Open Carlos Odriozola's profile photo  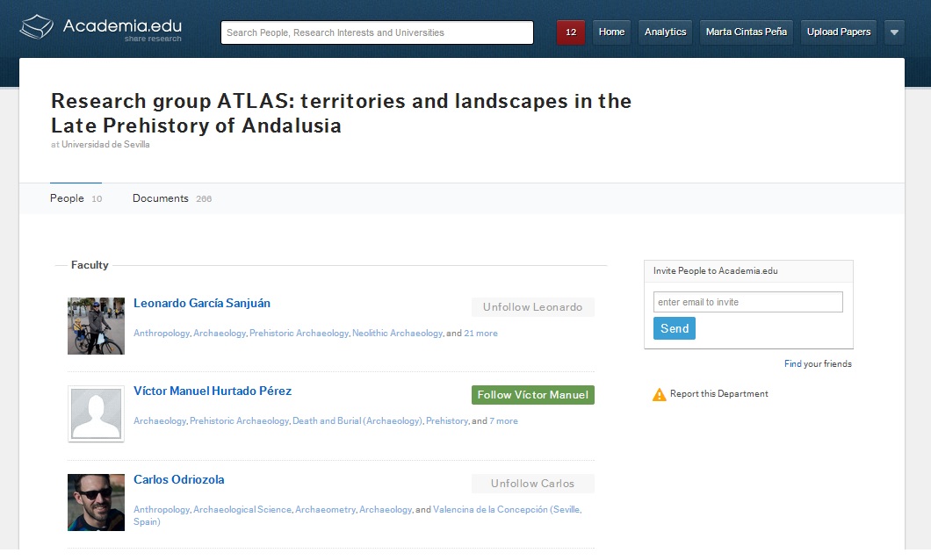click(x=96, y=502)
